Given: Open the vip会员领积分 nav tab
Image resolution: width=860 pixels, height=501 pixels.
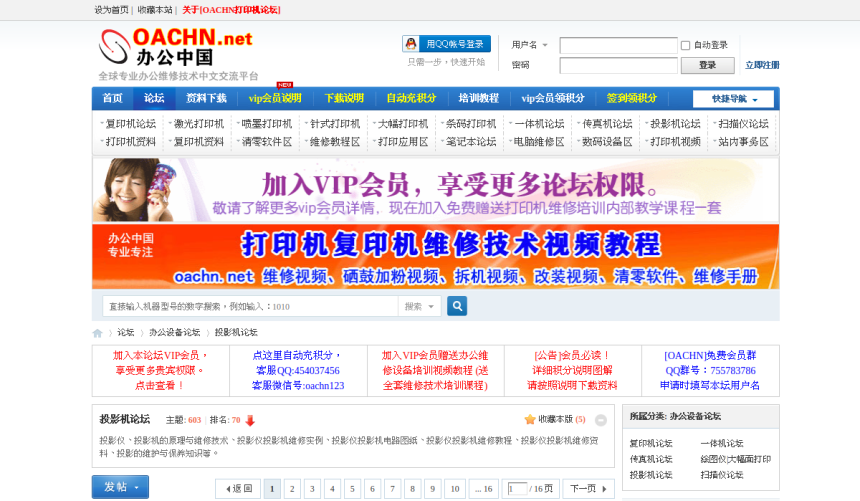Looking at the screenshot, I should (552, 98).
